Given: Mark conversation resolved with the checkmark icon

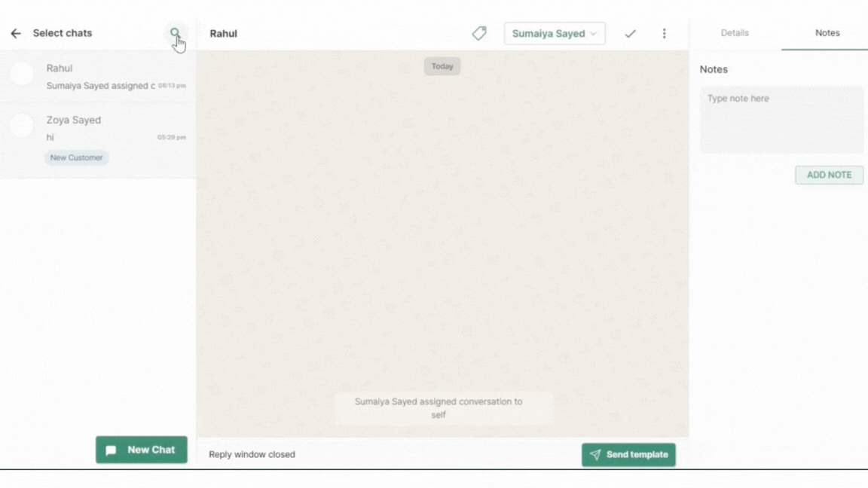Looking at the screenshot, I should coord(631,33).
